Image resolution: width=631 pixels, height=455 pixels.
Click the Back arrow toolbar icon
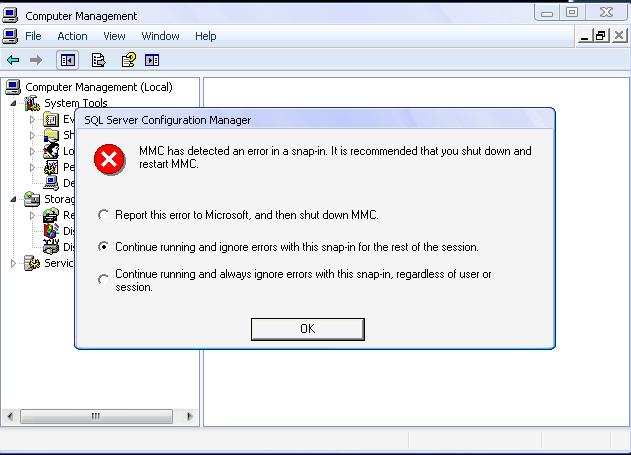(13, 60)
